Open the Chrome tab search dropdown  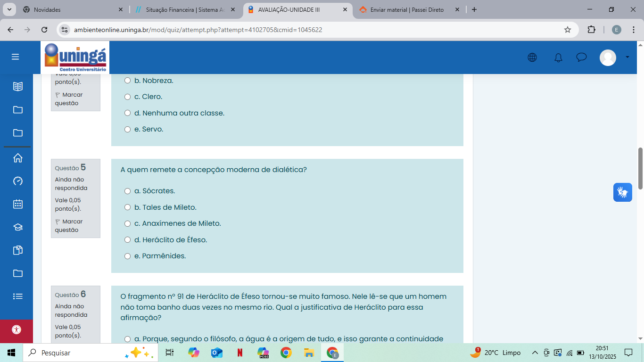point(9,9)
